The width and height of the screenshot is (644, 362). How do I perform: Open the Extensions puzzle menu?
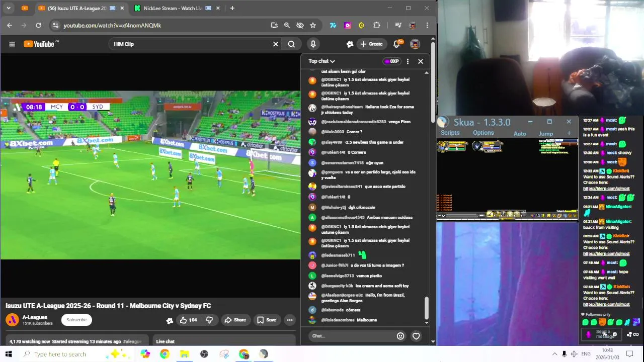click(x=376, y=25)
